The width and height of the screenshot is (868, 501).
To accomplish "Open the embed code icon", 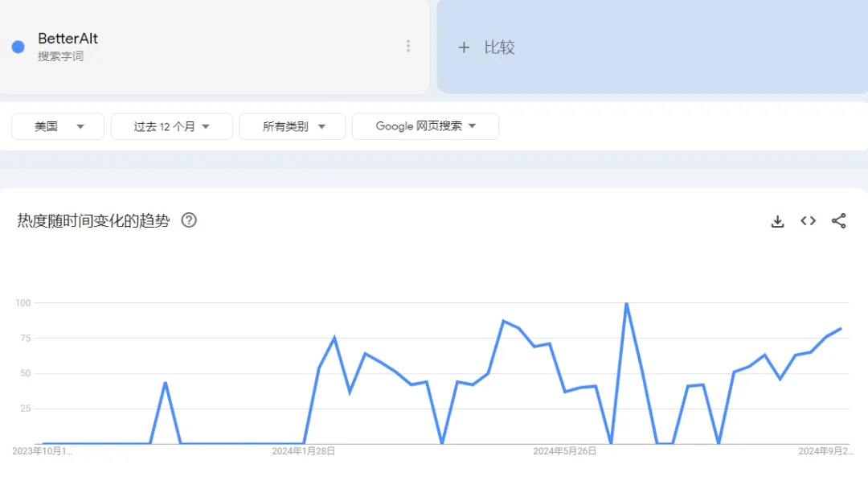I will pyautogui.click(x=809, y=221).
